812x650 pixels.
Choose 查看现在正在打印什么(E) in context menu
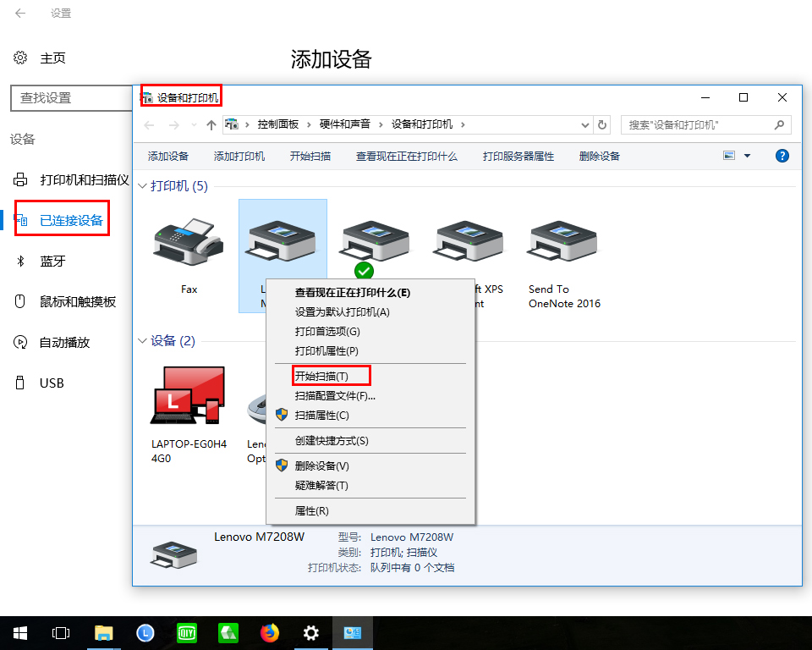[370, 293]
